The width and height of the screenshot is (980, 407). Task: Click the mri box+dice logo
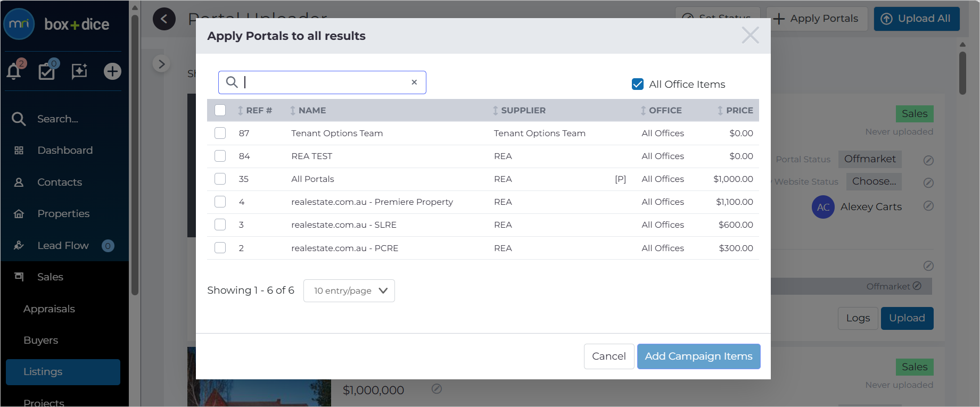click(56, 24)
